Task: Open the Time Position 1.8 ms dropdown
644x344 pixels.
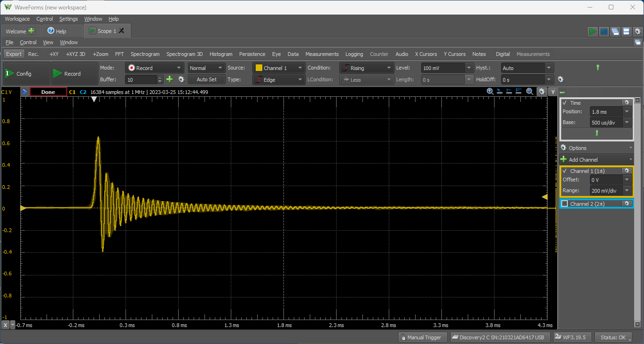Action: (627, 111)
